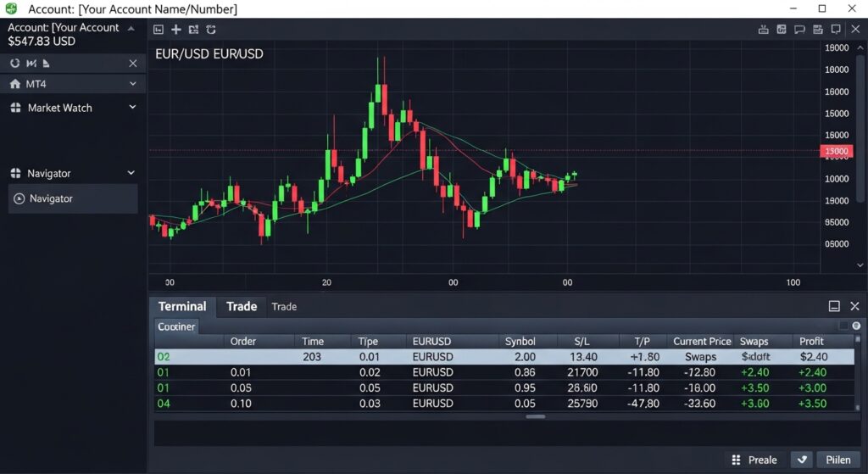Click the red 13000 current price marker
Screen dimensions: 868x474
point(836,151)
